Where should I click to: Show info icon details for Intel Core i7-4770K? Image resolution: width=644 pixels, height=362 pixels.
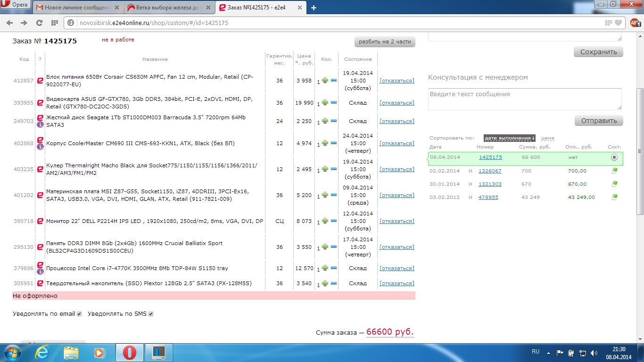tap(40, 272)
